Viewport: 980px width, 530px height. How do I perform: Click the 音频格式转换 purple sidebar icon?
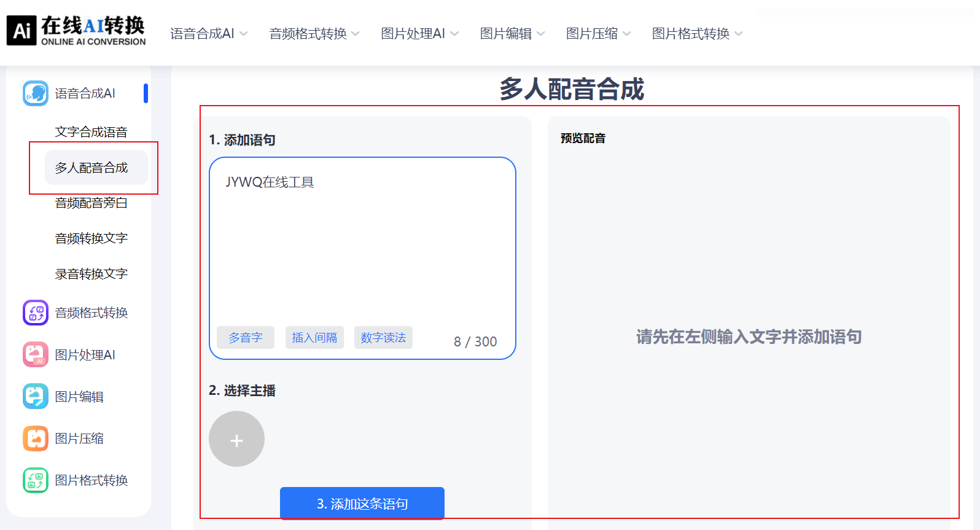pos(36,313)
